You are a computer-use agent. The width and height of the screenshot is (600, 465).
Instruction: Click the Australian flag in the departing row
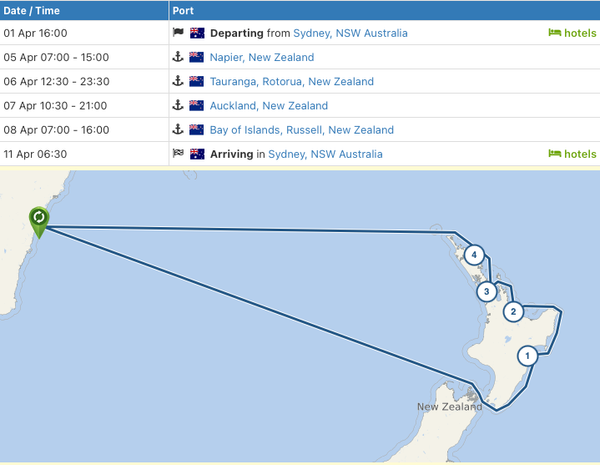tap(197, 33)
